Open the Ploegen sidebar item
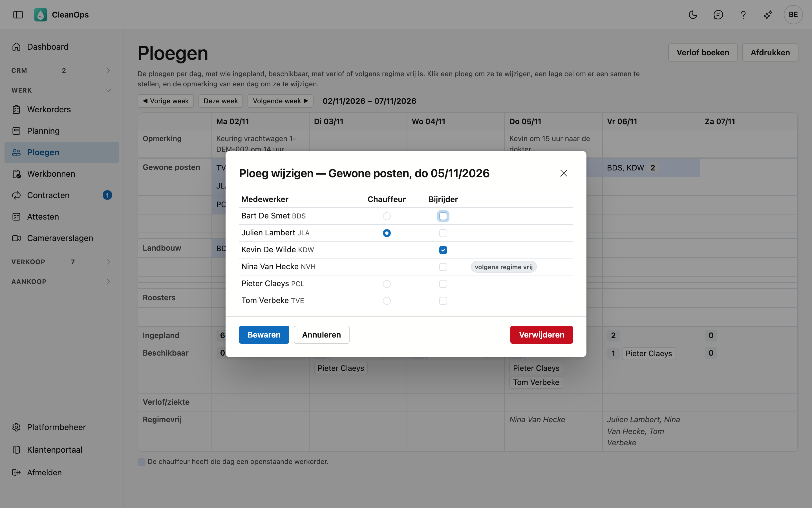 coord(62,152)
